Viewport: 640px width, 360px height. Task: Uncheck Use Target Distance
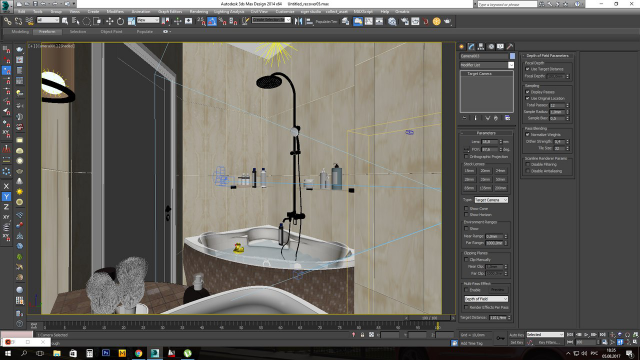coord(527,69)
